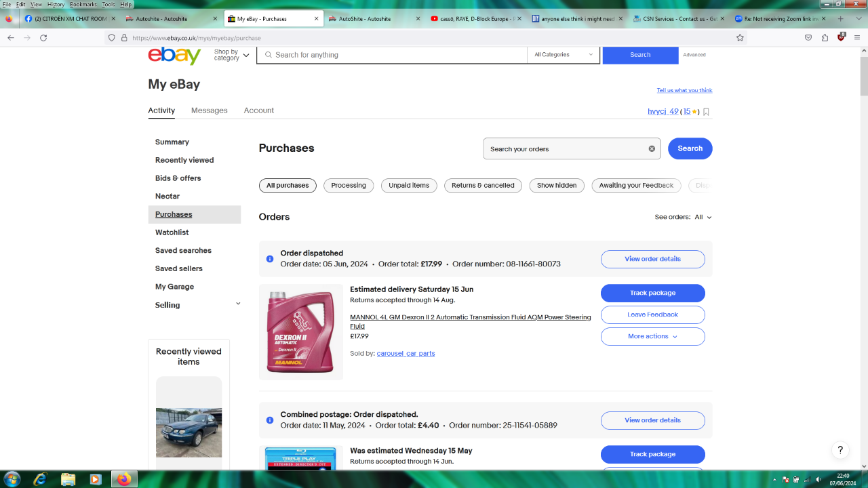Open the MANNOL Dexron II product thumbnail

tap(301, 332)
